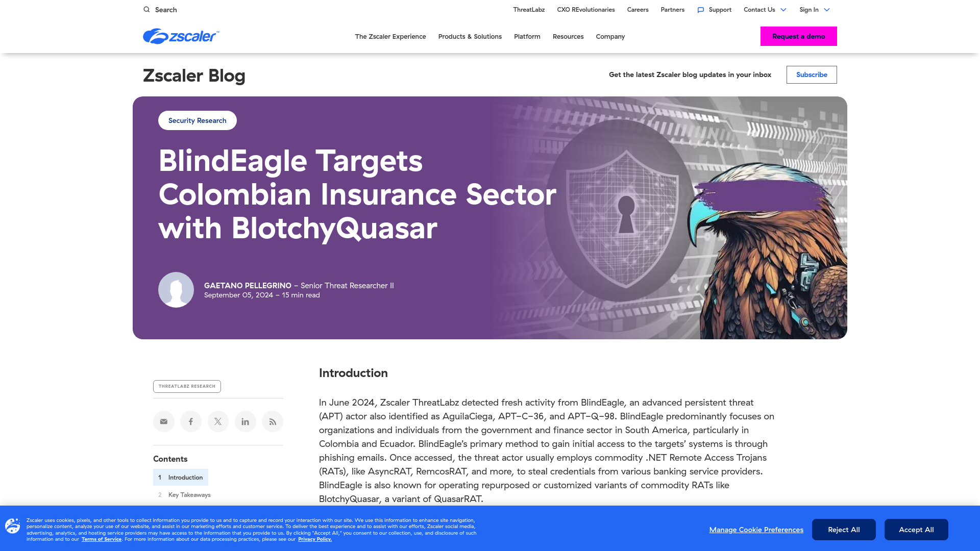The width and height of the screenshot is (980, 551).
Task: Click the email share icon
Action: [x=163, y=421]
